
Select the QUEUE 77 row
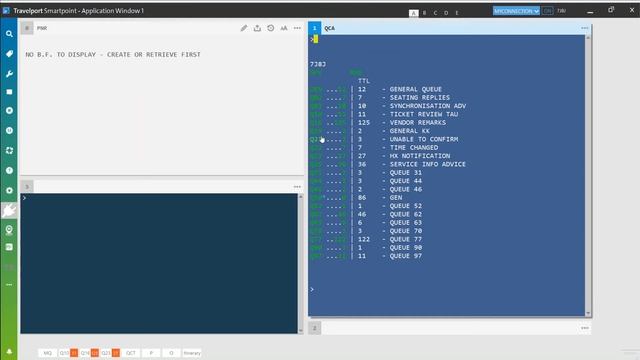click(366, 239)
